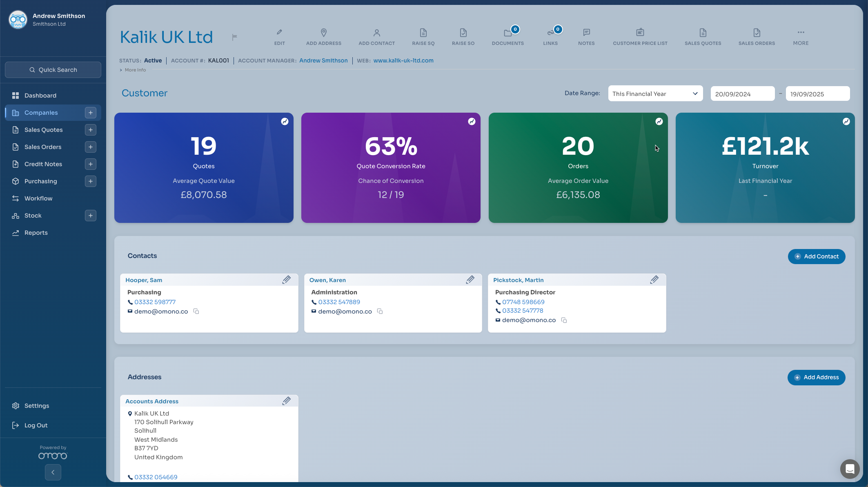Screen dimensions: 868x487
Task: Call Martin mobile 07748 598669
Action: point(523,302)
